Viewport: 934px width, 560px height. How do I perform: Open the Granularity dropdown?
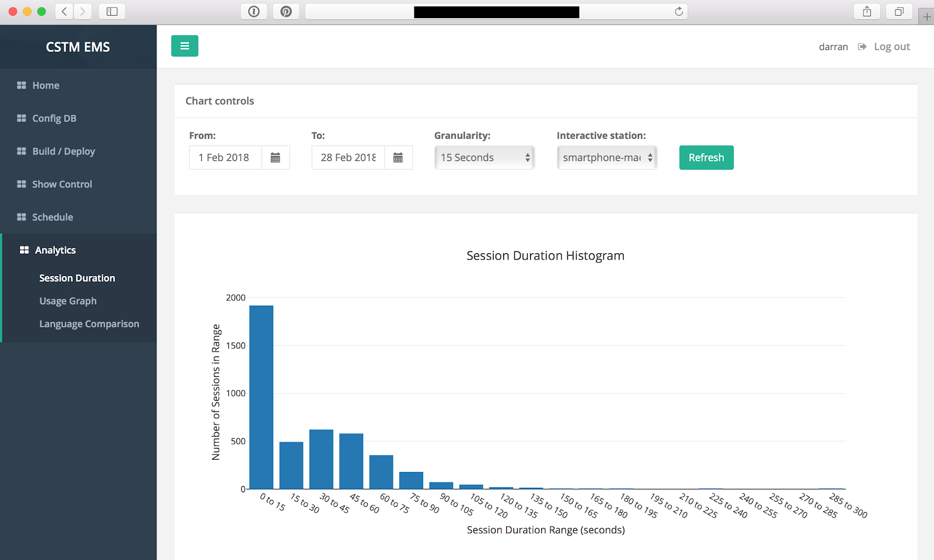485,157
